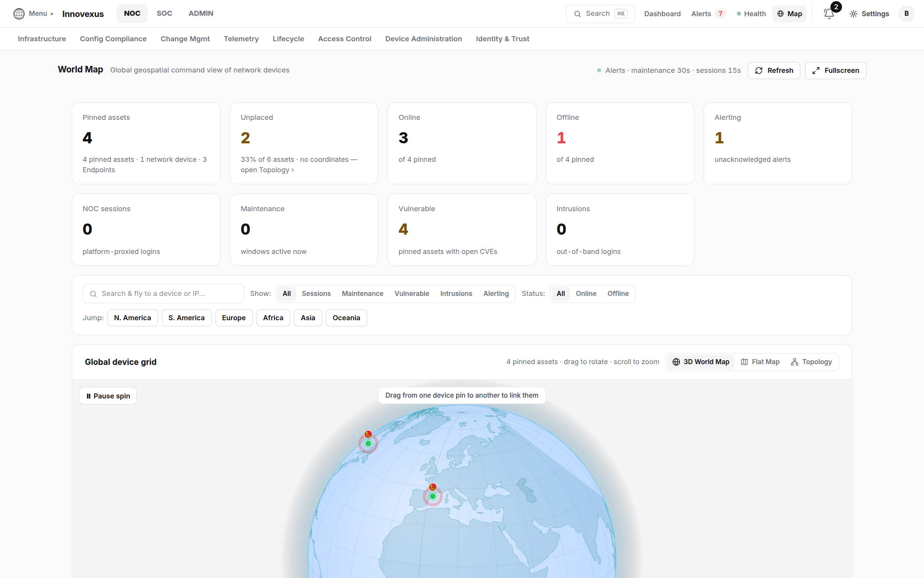The width and height of the screenshot is (924, 578).
Task: Jump to Europe region
Action: (x=234, y=318)
